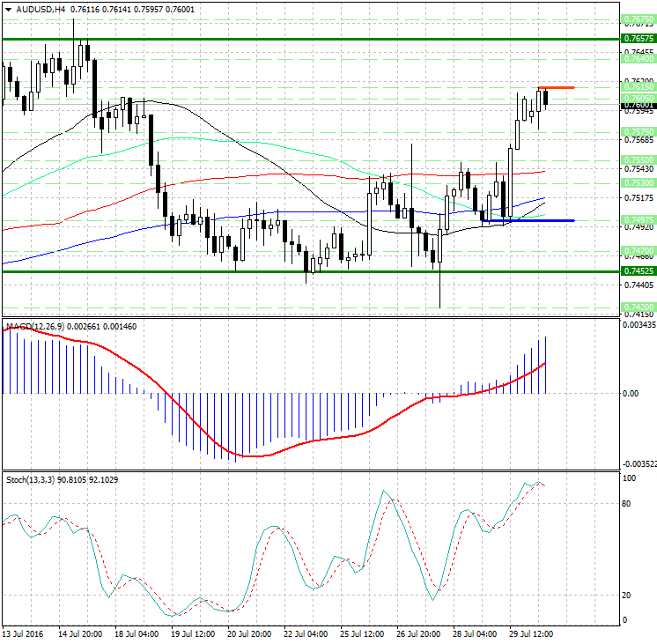Select the short blue line at 0.74975
The image size is (657, 644).
(528, 220)
